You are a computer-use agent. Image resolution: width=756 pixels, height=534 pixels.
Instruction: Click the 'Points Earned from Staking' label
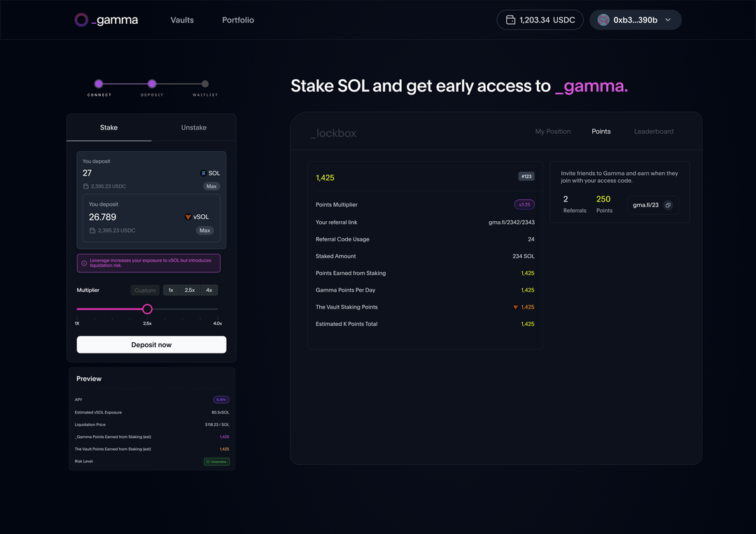coord(351,273)
